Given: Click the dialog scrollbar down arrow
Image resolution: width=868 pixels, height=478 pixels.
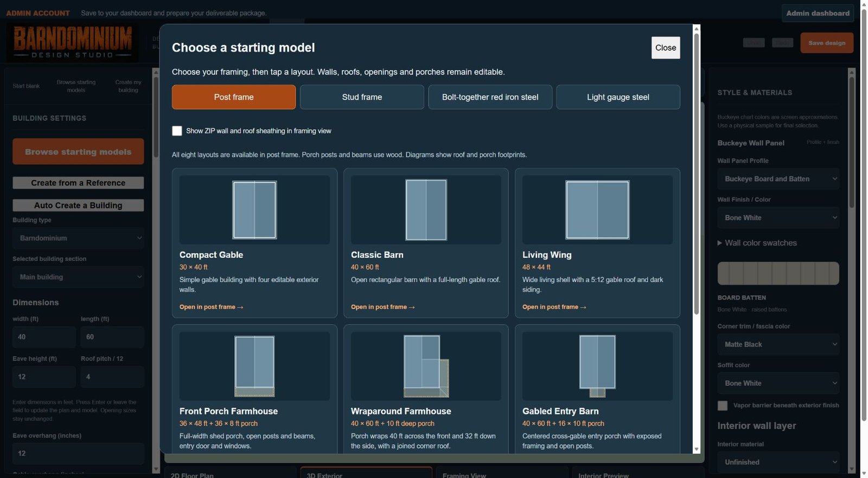Looking at the screenshot, I should [697, 449].
